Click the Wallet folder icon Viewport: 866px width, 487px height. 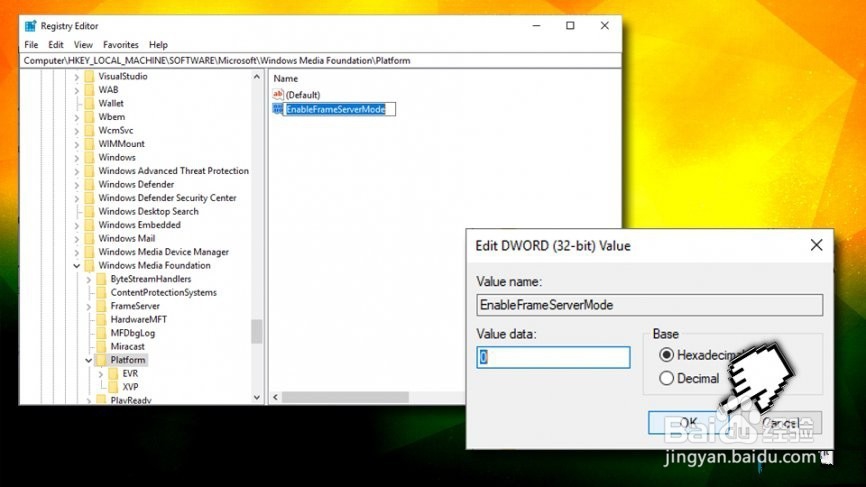point(89,103)
